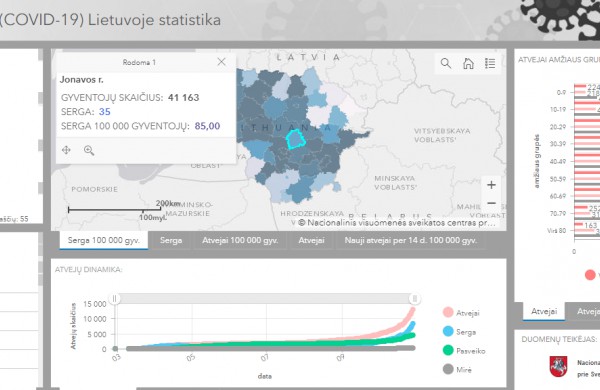Image resolution: width=600 pixels, height=390 pixels.
Task: Select Atvejai tab under age chart
Action: pos(543,311)
